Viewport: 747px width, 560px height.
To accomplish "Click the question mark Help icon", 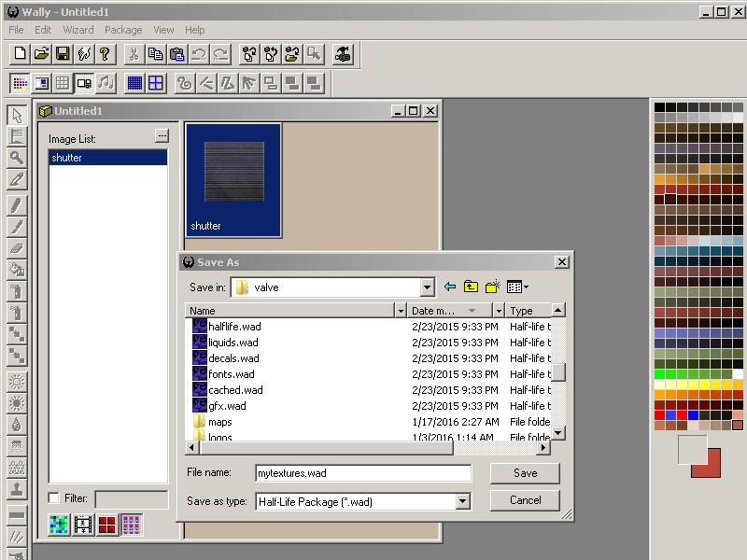I will (106, 54).
